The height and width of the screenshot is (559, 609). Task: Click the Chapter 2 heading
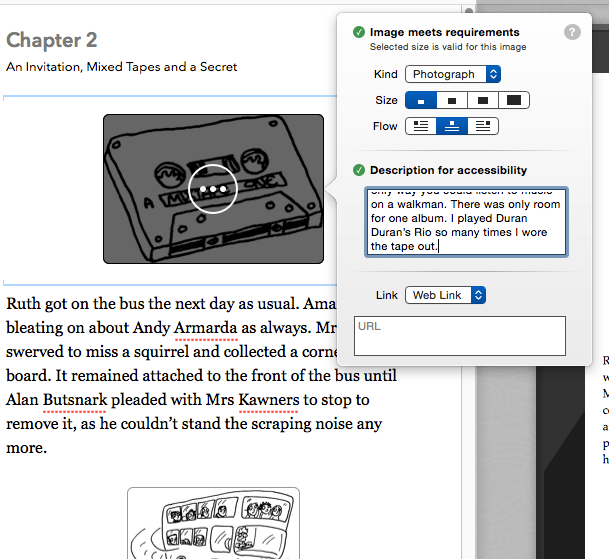tap(52, 40)
